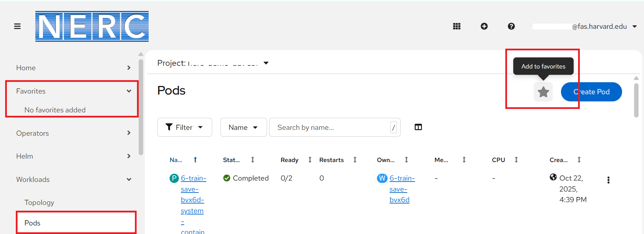
Task: Select Topology in the sidebar
Action: pyautogui.click(x=39, y=202)
